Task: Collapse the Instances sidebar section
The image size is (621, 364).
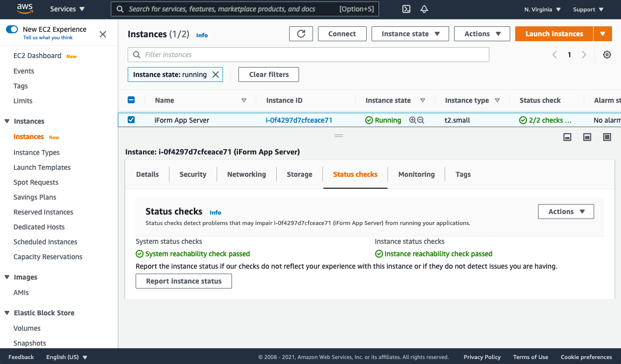Action: click(x=7, y=121)
